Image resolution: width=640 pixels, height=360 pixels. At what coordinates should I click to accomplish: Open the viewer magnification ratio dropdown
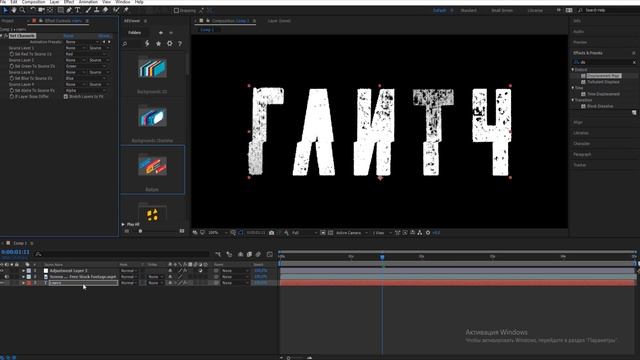click(x=218, y=233)
